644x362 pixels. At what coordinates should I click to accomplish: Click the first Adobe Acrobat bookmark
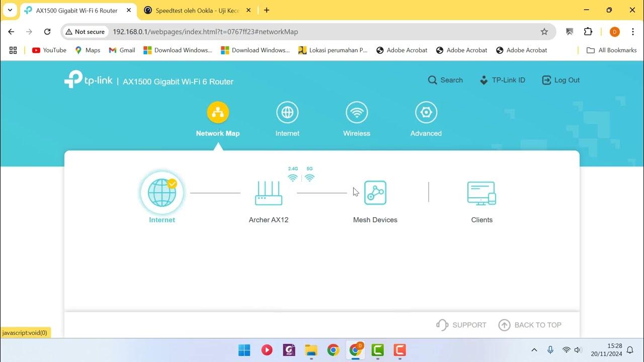tap(402, 50)
